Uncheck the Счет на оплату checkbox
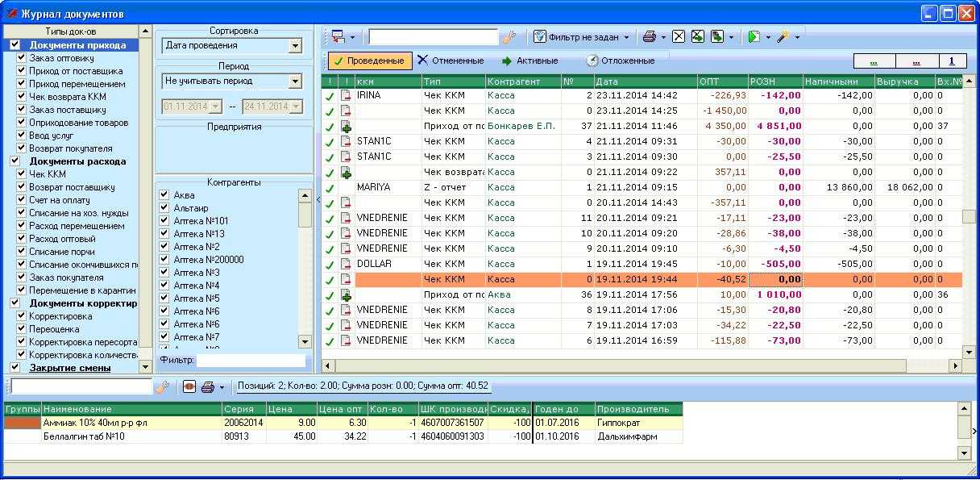Image resolution: width=980 pixels, height=480 pixels. pos(22,200)
